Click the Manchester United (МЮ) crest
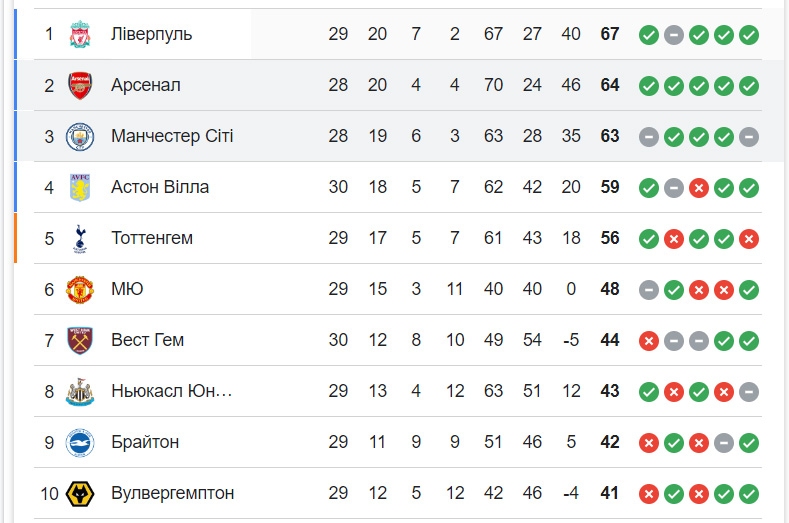789x523 pixels. tap(79, 290)
